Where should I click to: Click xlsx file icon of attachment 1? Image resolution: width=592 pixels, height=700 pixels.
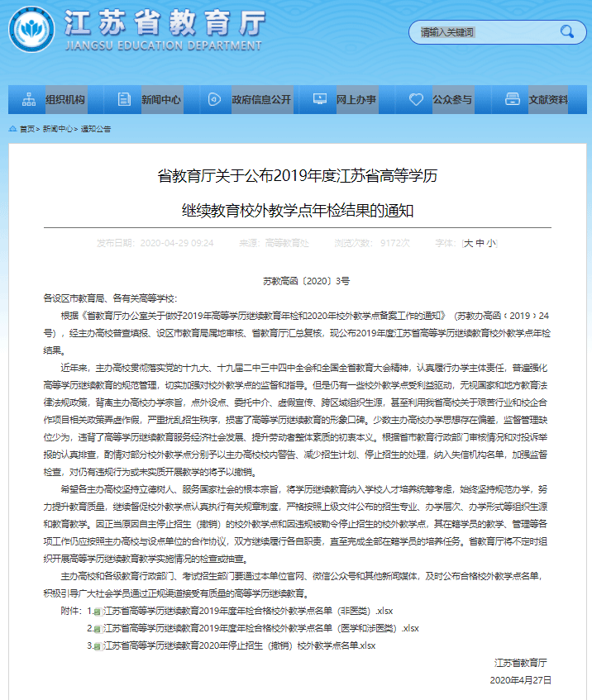coord(98,612)
